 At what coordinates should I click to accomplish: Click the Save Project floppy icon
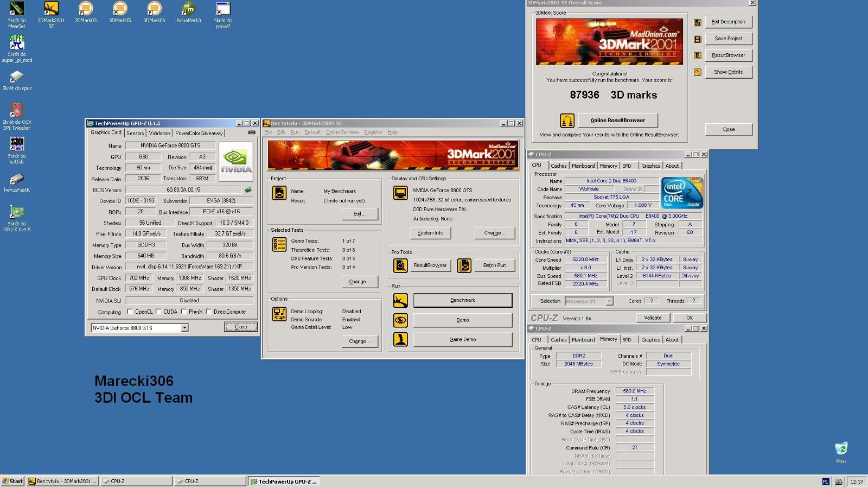[698, 39]
